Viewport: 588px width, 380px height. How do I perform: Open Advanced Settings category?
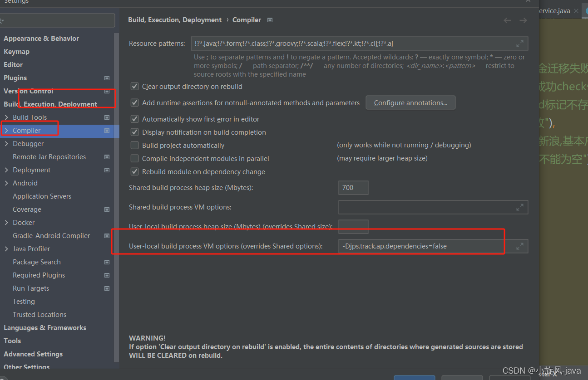33,354
